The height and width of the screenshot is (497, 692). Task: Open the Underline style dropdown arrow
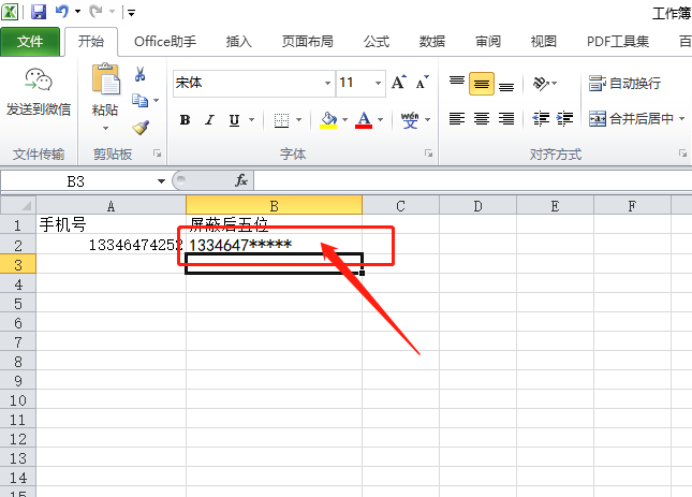(252, 120)
